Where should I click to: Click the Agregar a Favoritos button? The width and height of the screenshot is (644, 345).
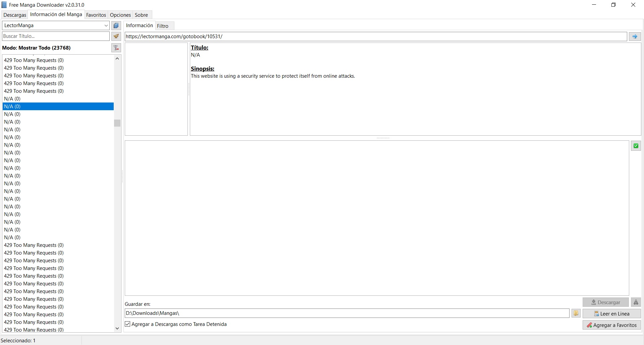pos(612,325)
